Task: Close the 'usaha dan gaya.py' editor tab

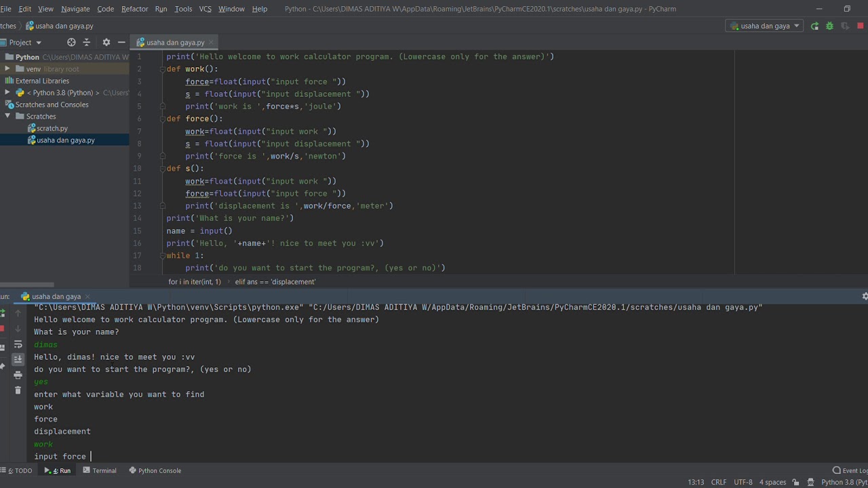Action: 211,42
